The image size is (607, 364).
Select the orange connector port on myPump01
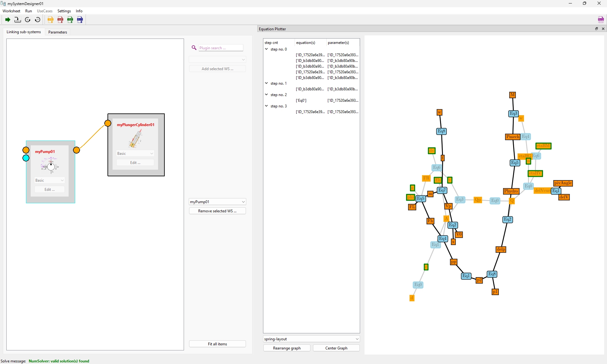click(25, 150)
